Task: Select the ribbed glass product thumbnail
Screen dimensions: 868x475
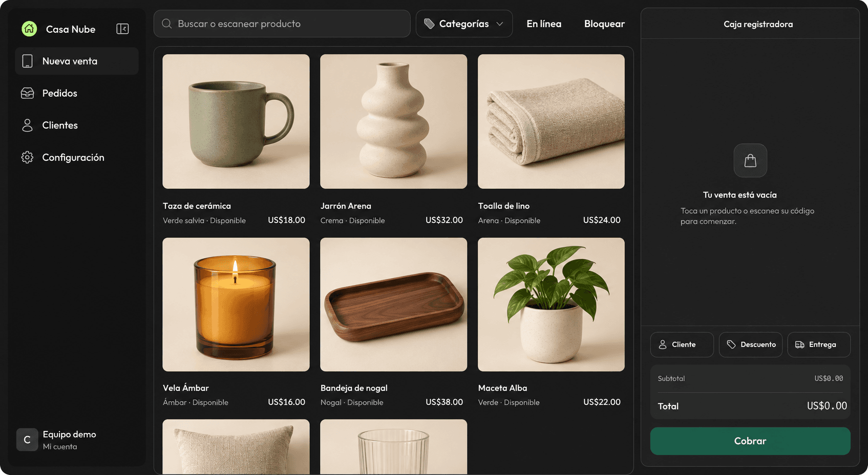Action: (394, 447)
